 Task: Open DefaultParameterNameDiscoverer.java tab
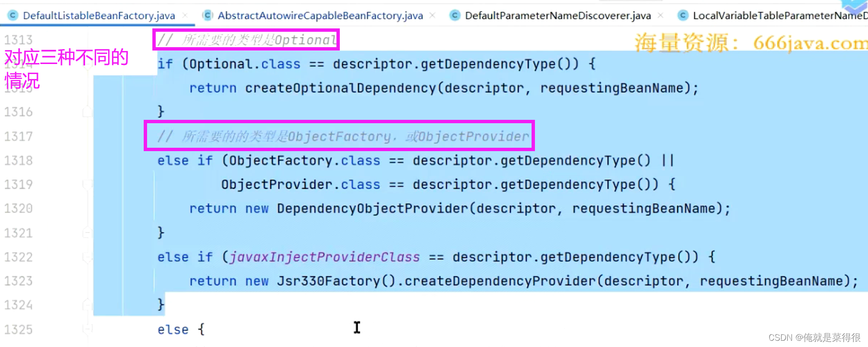[x=558, y=15]
